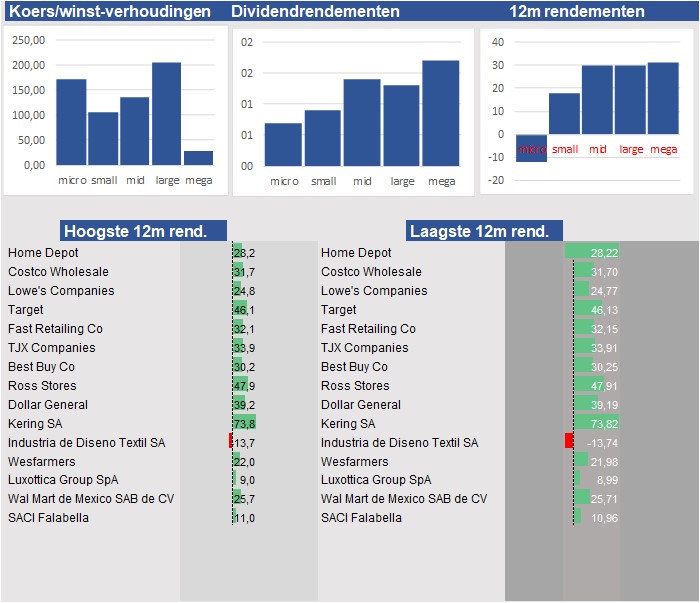Select SACI Falabella in Laagste list
The image size is (700, 603).
(361, 517)
